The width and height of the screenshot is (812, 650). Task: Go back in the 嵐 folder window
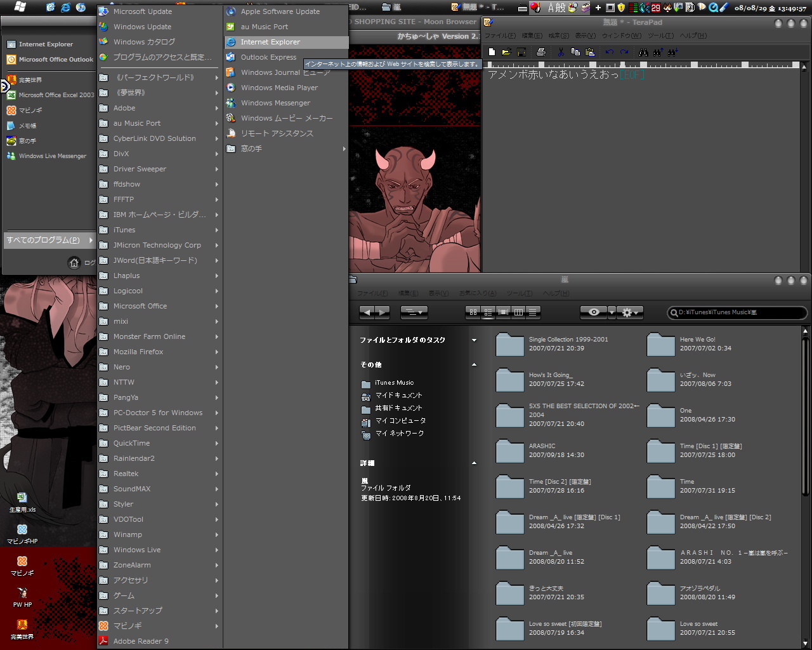[x=367, y=312]
